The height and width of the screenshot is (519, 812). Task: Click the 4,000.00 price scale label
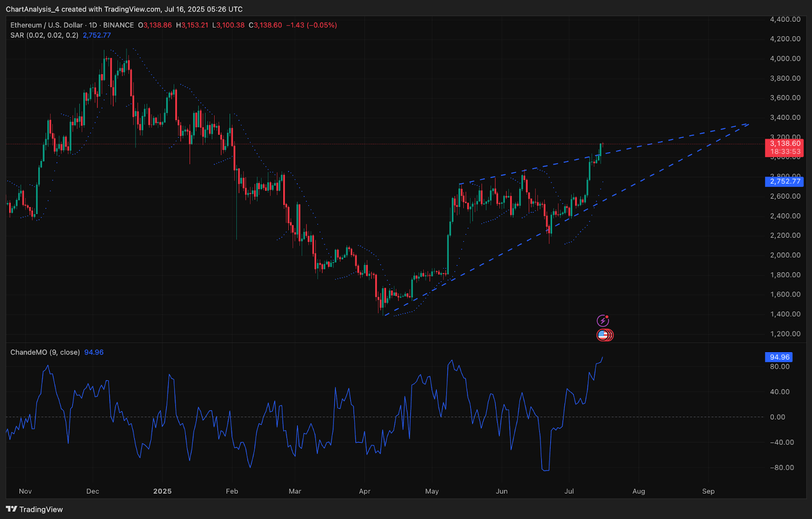tap(785, 58)
